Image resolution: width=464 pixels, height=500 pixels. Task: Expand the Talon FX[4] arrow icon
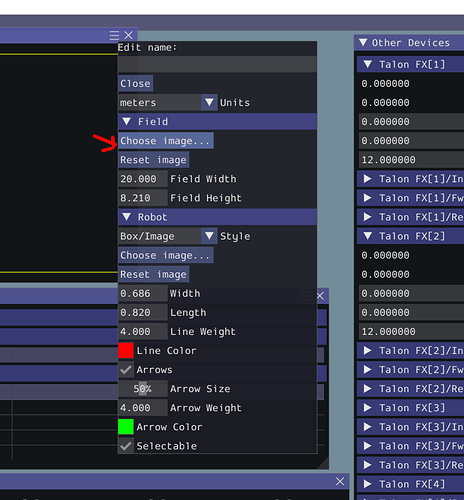click(367, 484)
